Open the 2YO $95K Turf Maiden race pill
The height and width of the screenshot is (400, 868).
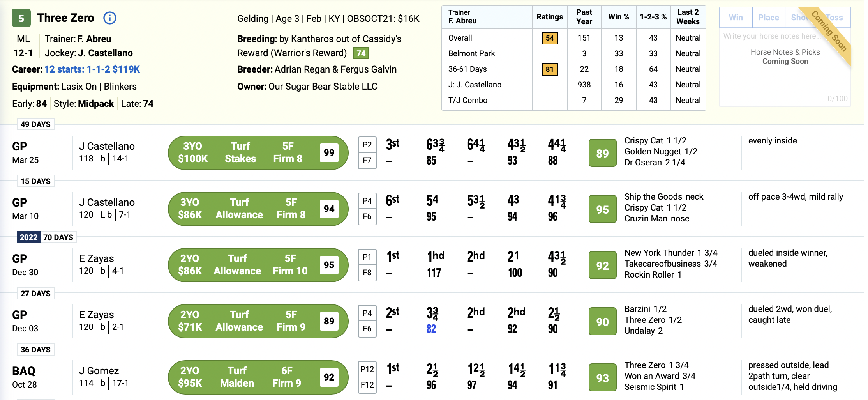(x=258, y=377)
